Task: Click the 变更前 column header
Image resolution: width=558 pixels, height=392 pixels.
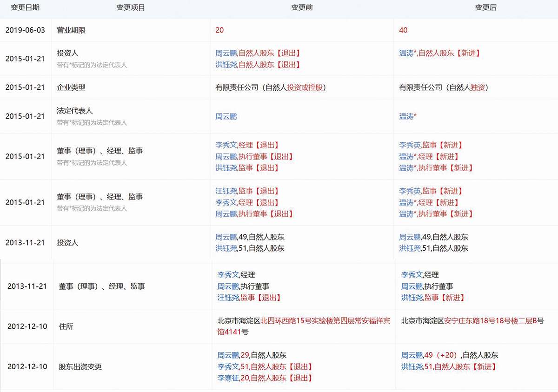Action: coord(302,8)
